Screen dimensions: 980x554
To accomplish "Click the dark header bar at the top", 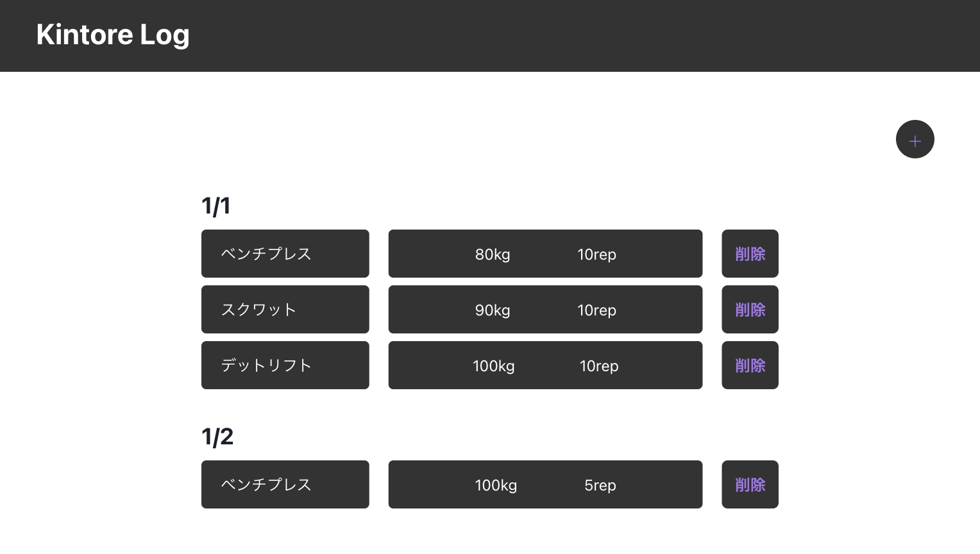I will click(x=490, y=36).
